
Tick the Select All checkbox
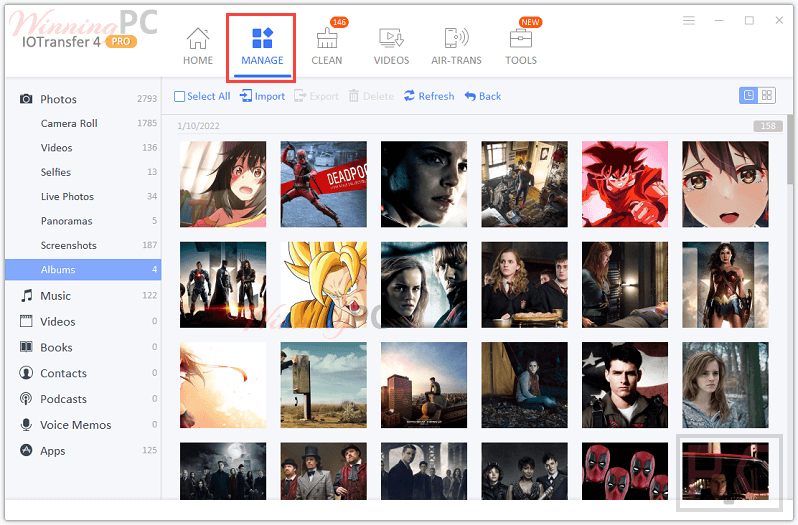179,96
